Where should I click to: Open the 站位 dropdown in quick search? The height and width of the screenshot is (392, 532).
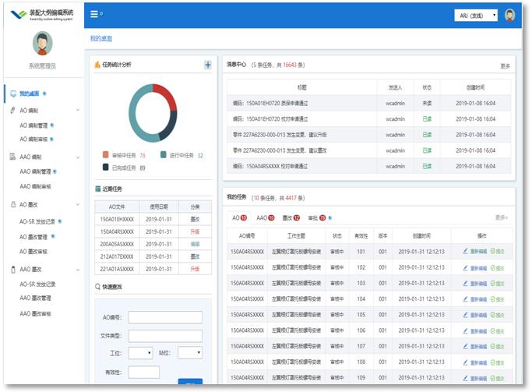(x=189, y=353)
